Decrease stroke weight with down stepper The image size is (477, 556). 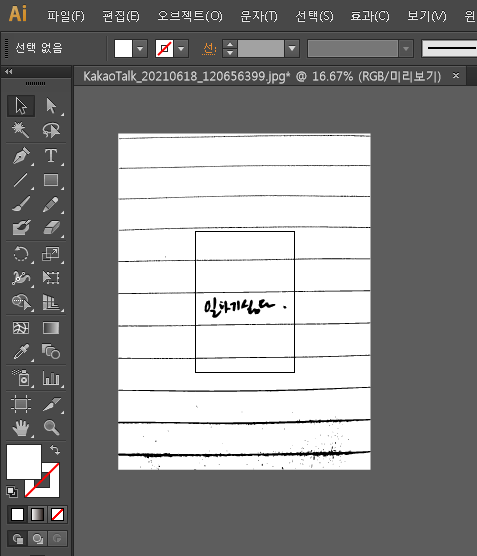click(230, 53)
